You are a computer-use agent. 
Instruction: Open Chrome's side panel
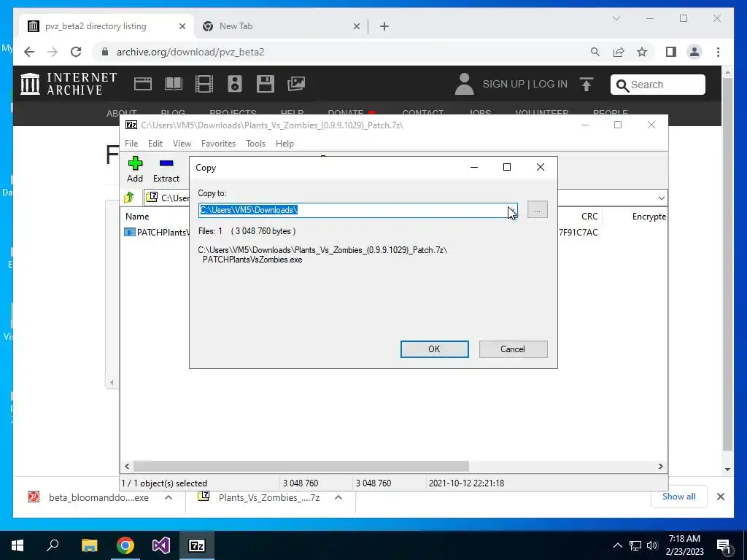(x=671, y=52)
